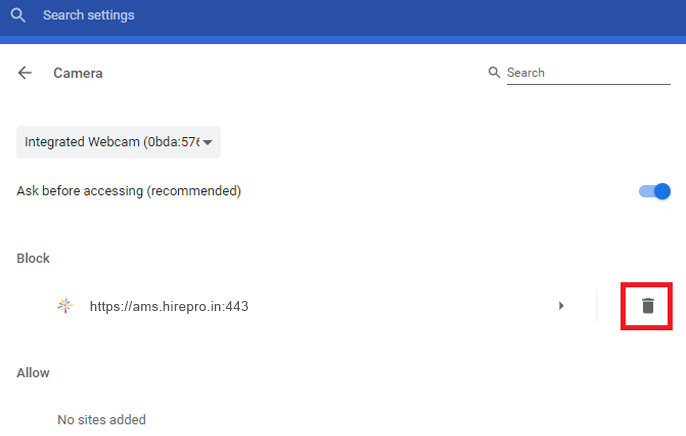686x436 pixels.
Task: Click the magnifier icon in the Search settings bar
Action: 17,16
